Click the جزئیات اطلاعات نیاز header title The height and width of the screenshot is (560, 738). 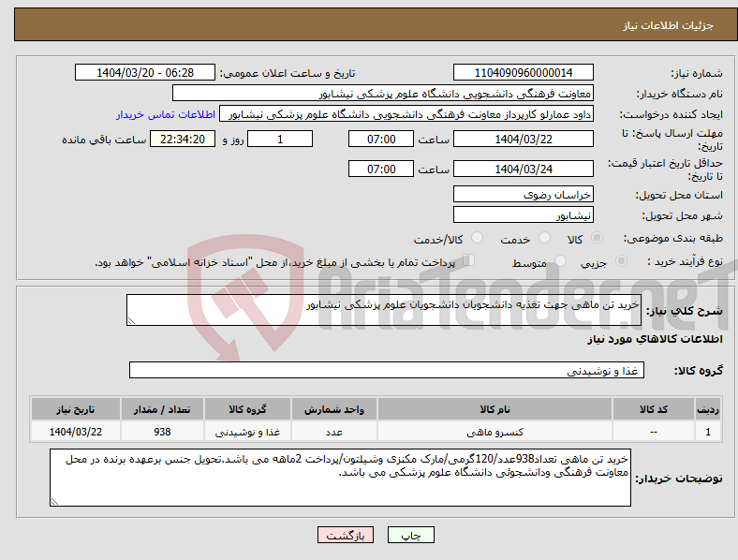668,25
